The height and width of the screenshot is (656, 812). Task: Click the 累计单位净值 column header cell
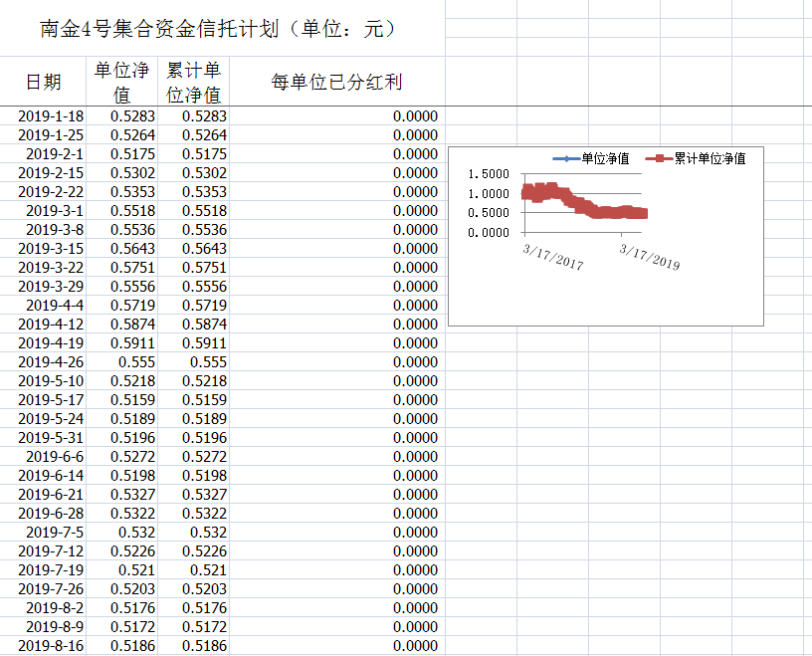193,82
